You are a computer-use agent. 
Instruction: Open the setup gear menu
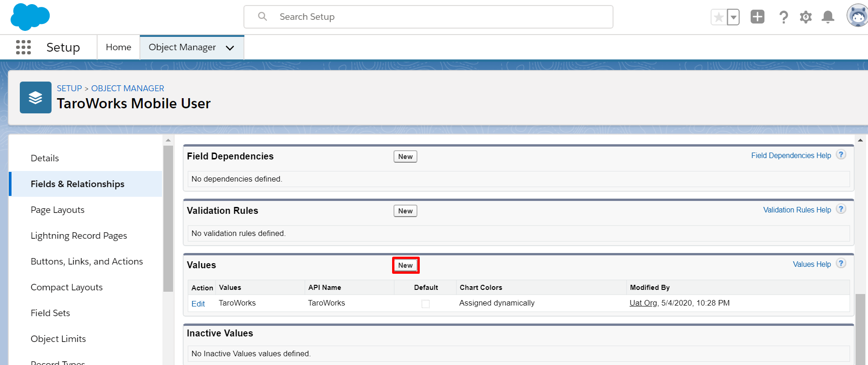(805, 18)
